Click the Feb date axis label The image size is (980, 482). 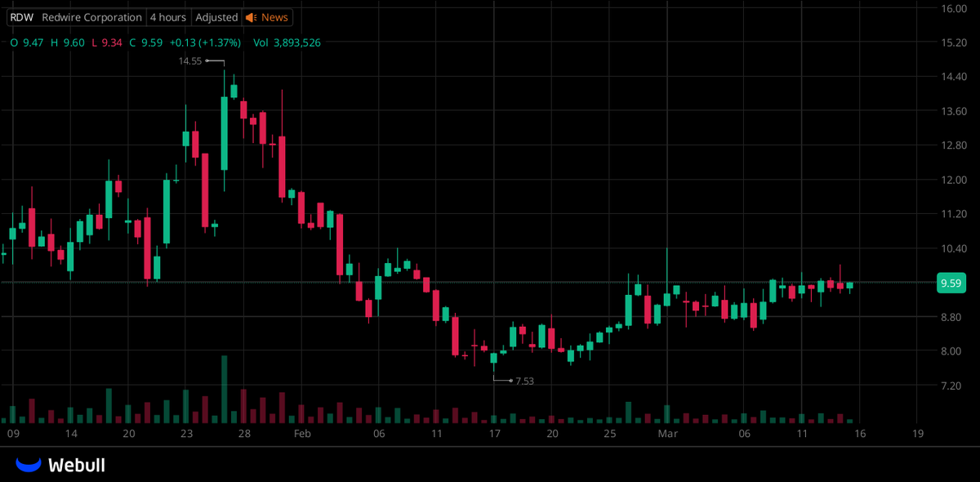click(x=302, y=434)
